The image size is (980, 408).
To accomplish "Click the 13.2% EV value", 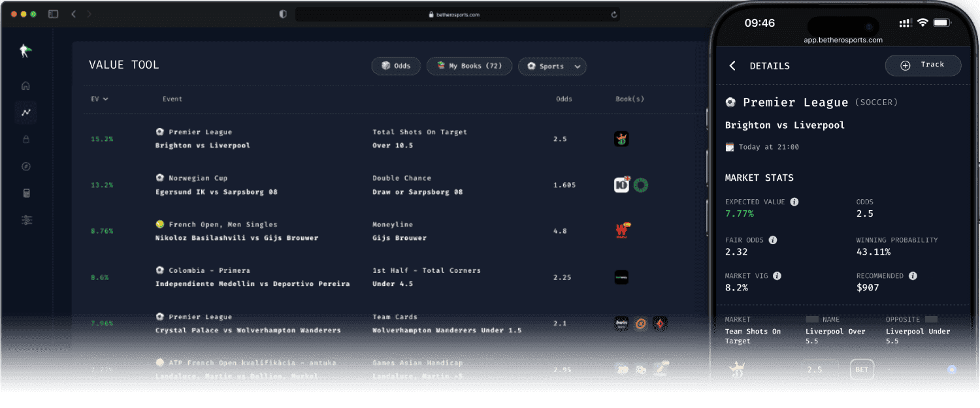I will pos(102,185).
